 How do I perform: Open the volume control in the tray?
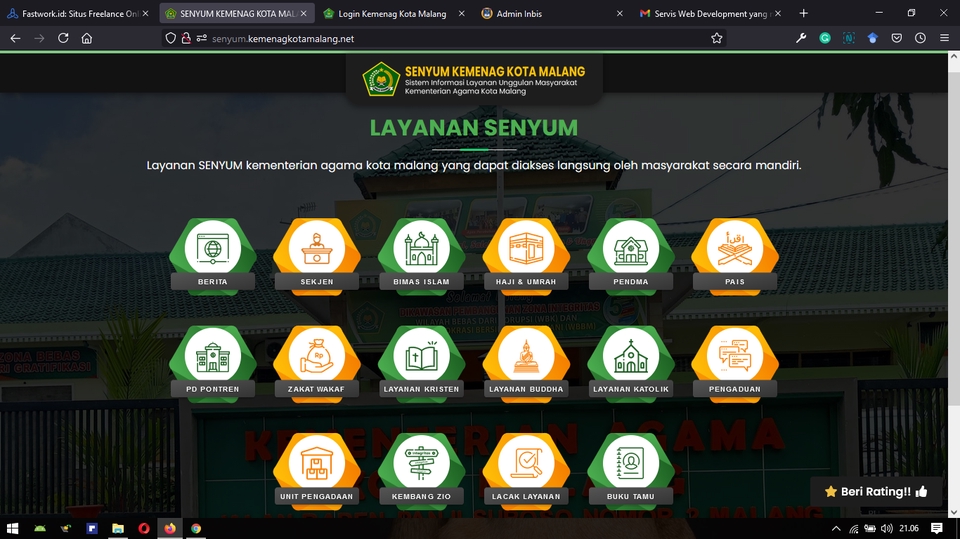coord(886,528)
